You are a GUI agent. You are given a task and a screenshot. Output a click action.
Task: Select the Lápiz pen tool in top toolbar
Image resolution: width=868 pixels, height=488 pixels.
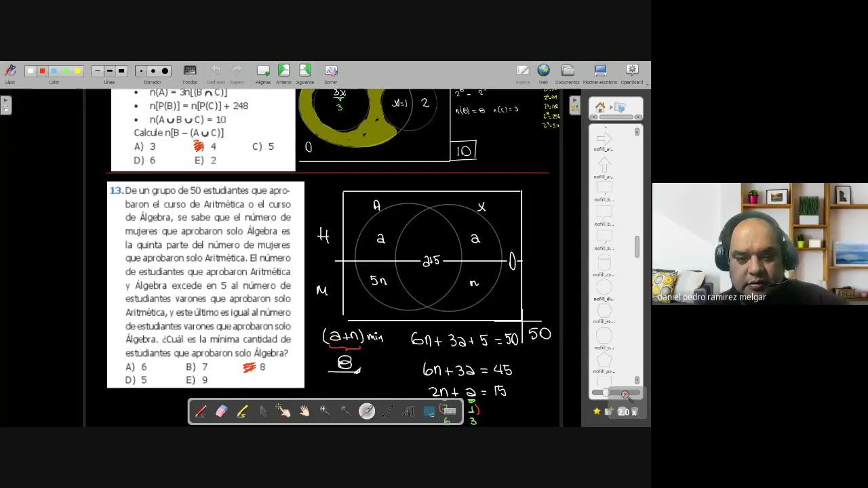10,73
